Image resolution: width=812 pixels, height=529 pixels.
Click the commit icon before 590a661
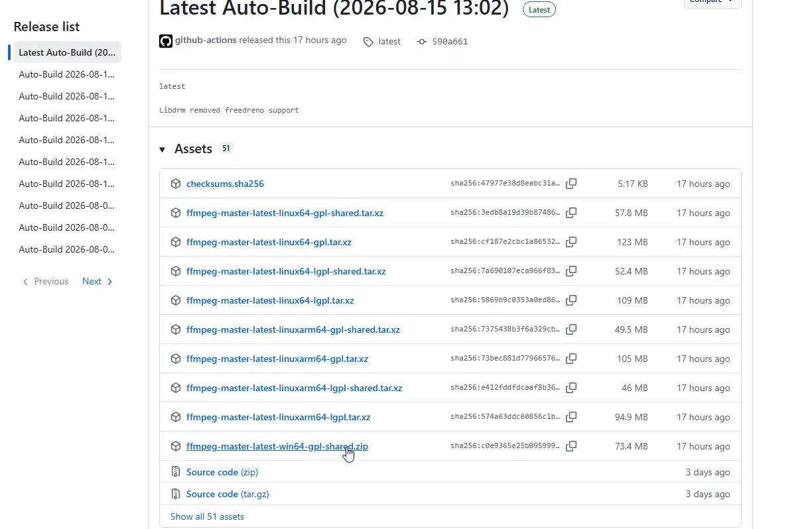click(421, 41)
